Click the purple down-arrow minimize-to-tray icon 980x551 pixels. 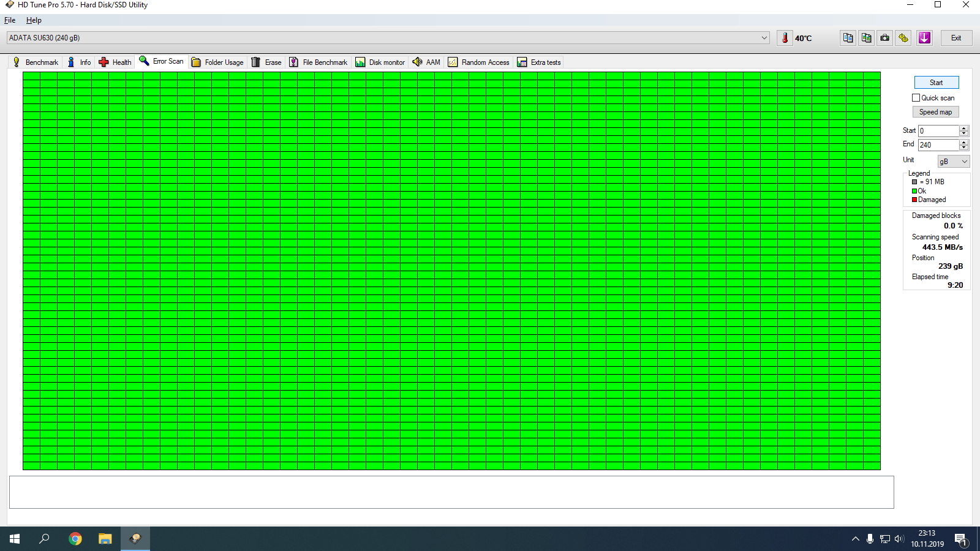click(x=924, y=38)
